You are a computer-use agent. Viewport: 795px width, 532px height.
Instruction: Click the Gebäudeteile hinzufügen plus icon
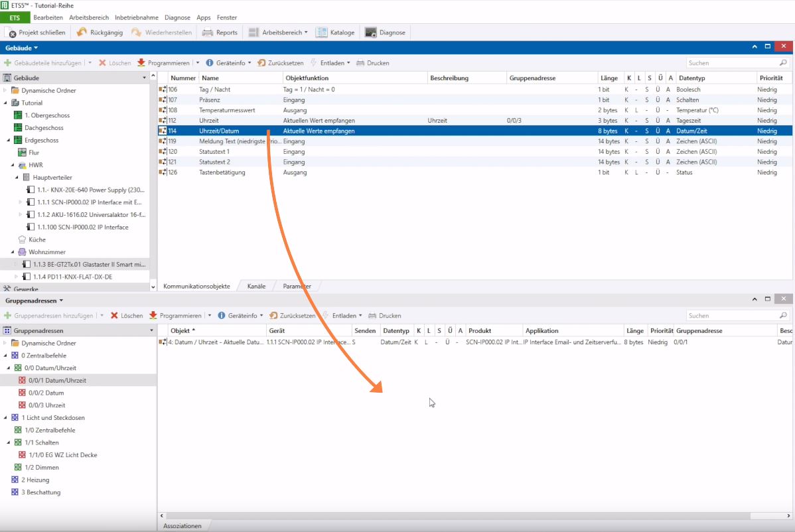coord(7,63)
